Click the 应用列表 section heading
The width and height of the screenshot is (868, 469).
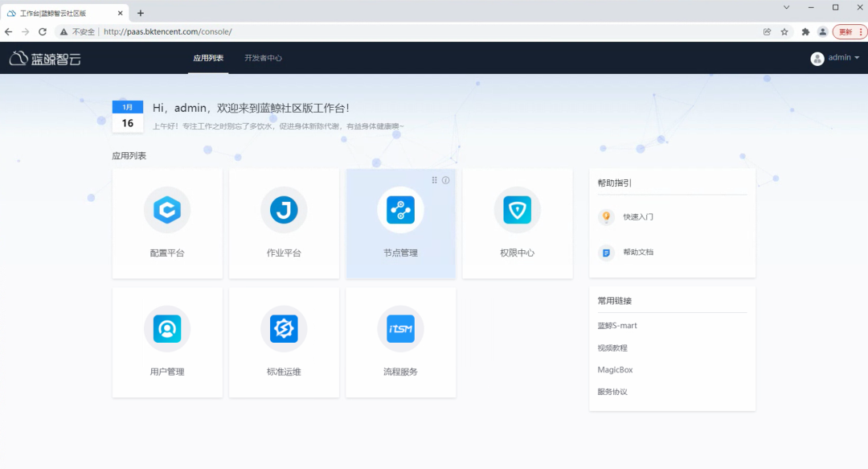(129, 156)
